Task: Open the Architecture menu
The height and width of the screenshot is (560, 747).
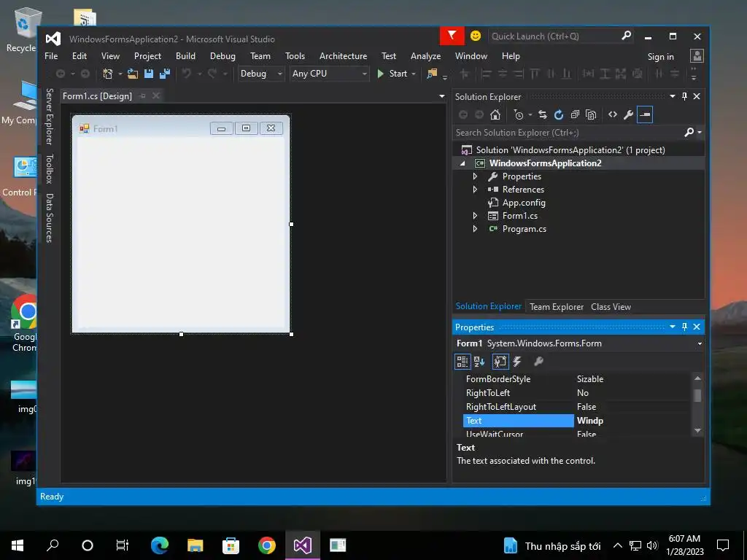Action: click(x=343, y=56)
